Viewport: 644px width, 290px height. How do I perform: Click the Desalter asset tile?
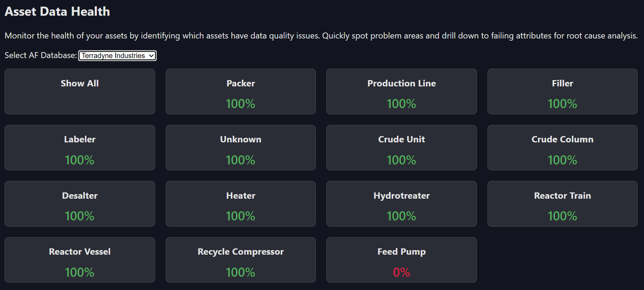[80, 204]
